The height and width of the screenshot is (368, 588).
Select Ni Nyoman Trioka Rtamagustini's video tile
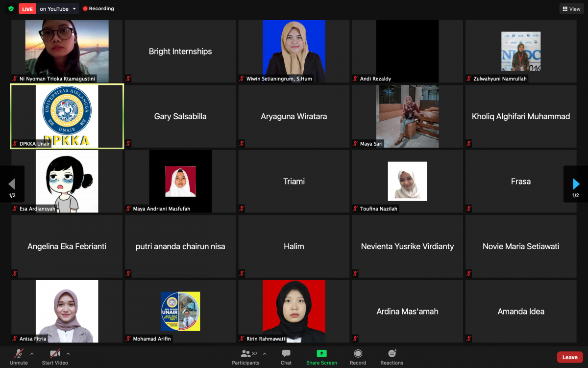pyautogui.click(x=67, y=51)
